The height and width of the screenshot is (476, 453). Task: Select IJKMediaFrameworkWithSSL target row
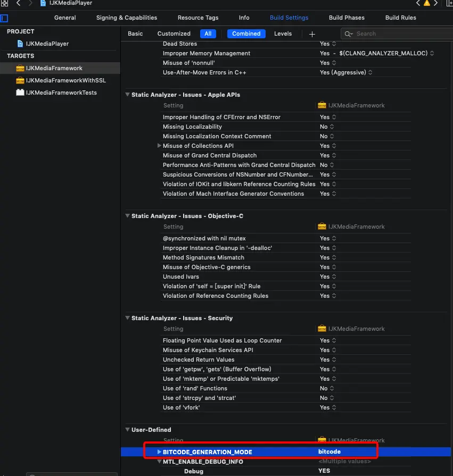point(60,80)
